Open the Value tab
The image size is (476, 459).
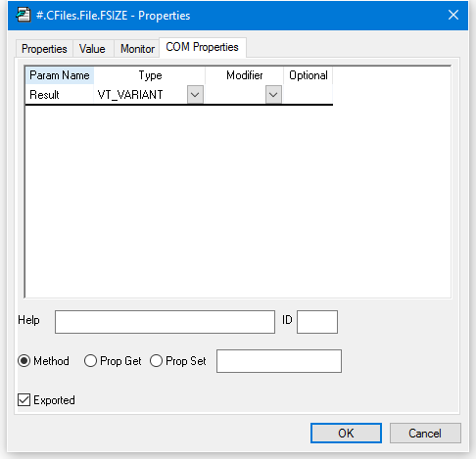pyautogui.click(x=92, y=49)
